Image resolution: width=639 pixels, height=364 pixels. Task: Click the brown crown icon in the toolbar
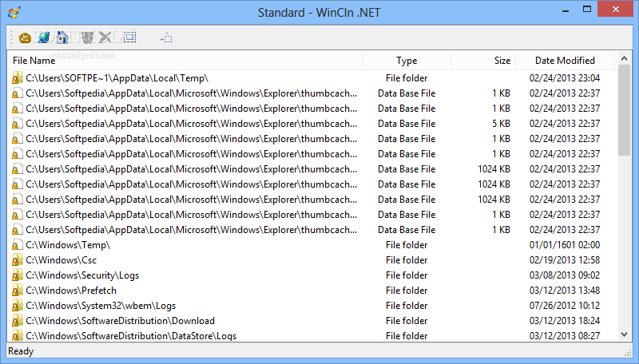click(x=26, y=38)
